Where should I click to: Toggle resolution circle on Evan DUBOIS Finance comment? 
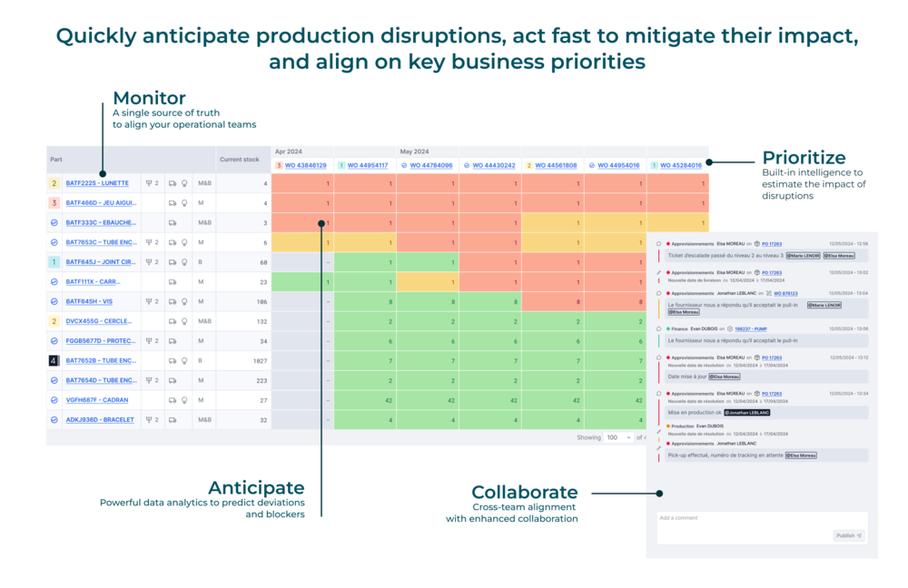pyautogui.click(x=658, y=329)
